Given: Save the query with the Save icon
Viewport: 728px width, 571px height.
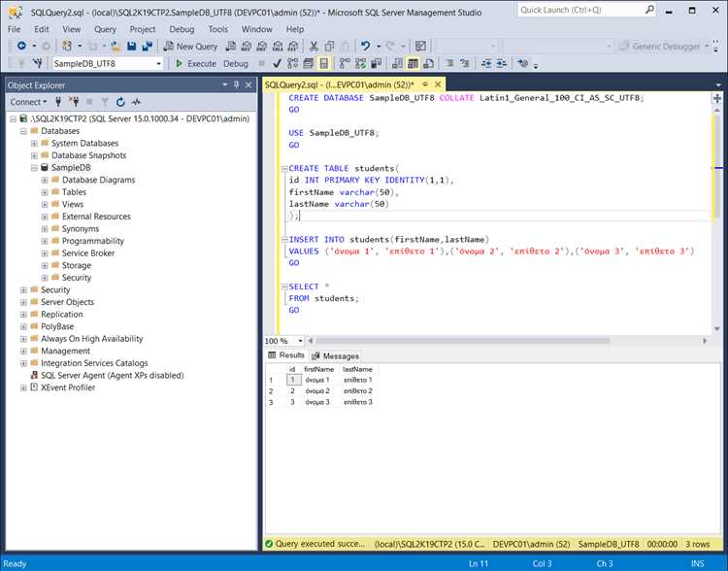Looking at the screenshot, I should [132, 46].
